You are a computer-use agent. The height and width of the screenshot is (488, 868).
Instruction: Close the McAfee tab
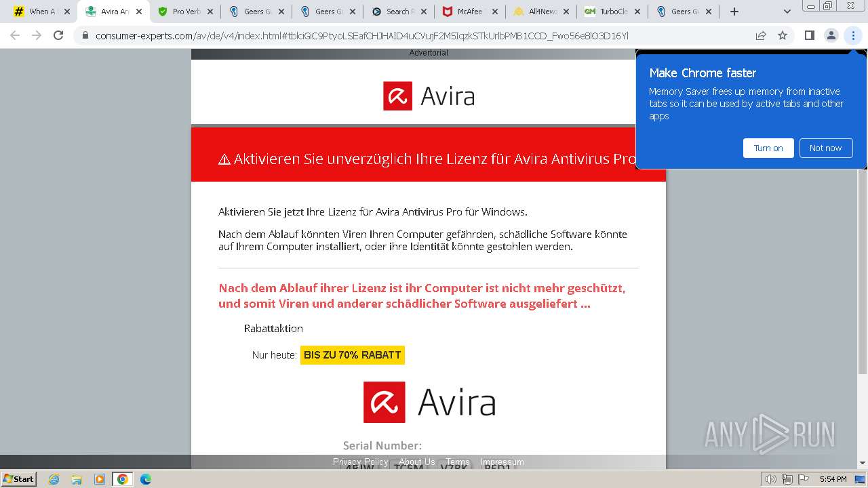494,12
